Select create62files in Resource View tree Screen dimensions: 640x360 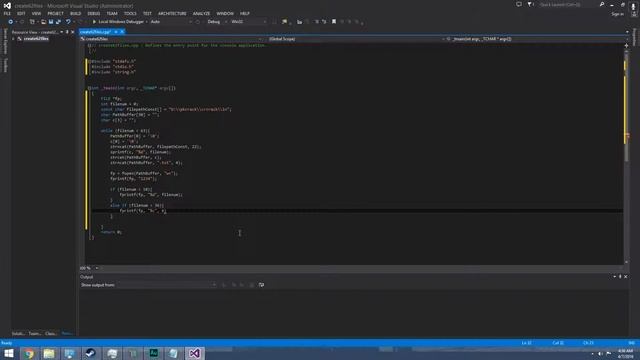pyautogui.click(x=36, y=39)
